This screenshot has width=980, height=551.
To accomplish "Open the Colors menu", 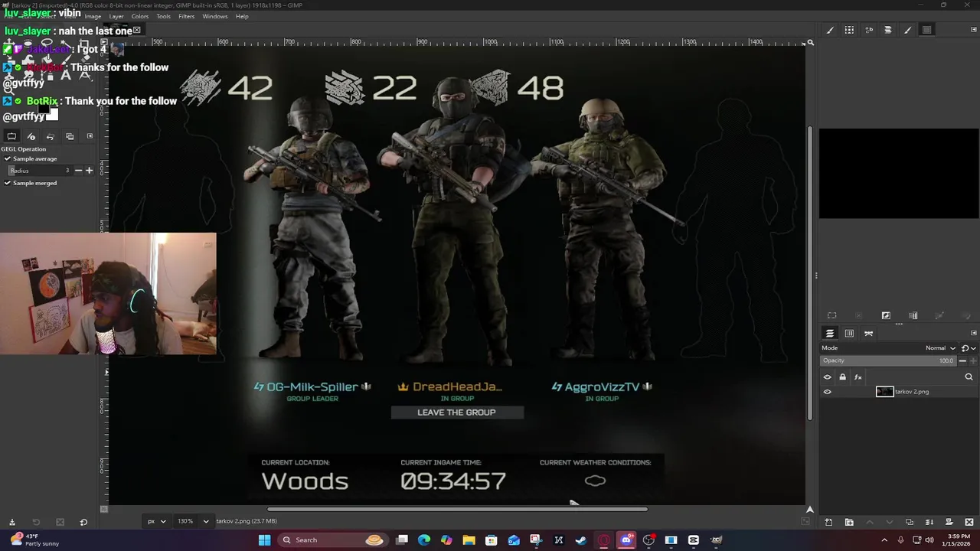I will (x=140, y=16).
